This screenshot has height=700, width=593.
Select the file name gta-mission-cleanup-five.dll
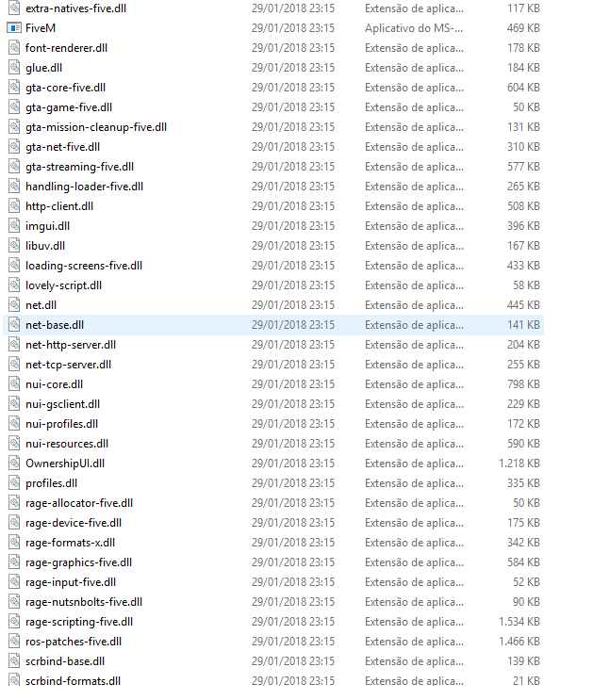96,127
